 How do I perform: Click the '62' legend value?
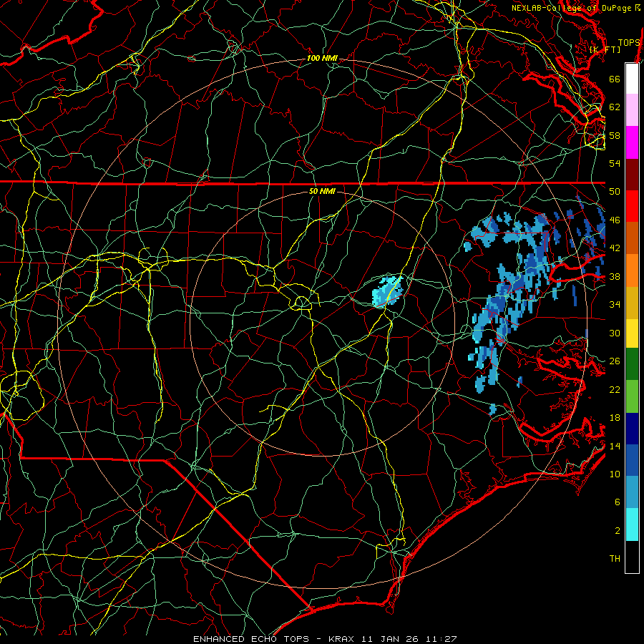(x=615, y=107)
